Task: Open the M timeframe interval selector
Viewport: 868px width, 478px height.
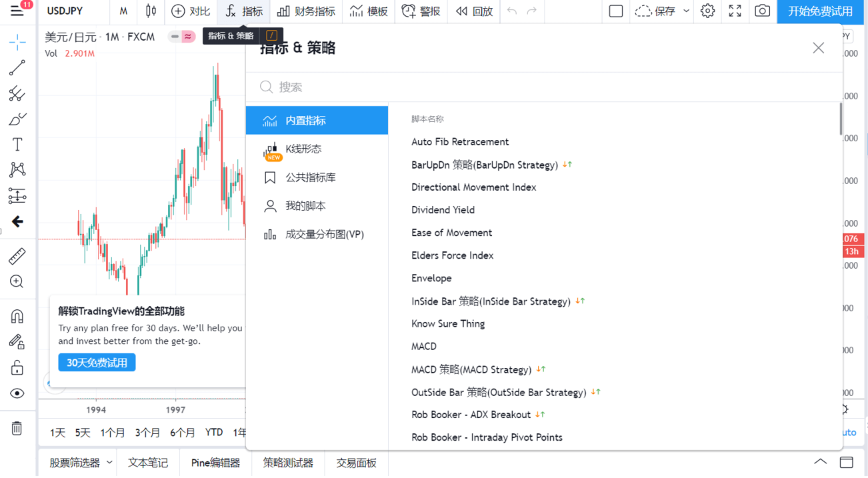Action: click(123, 11)
